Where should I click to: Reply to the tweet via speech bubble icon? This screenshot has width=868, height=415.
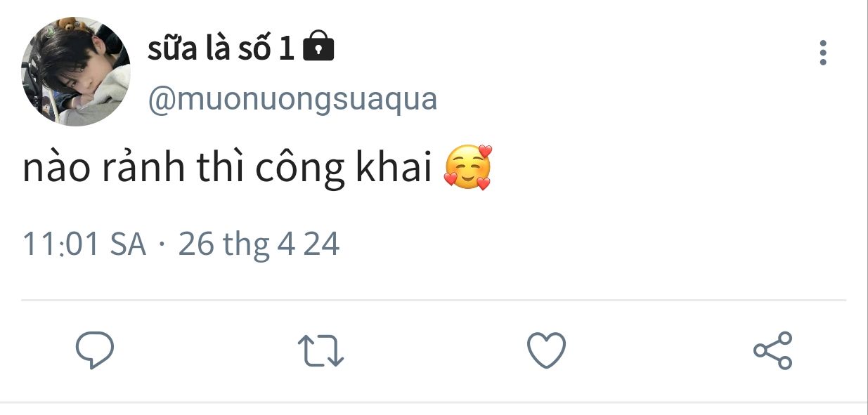[95, 350]
